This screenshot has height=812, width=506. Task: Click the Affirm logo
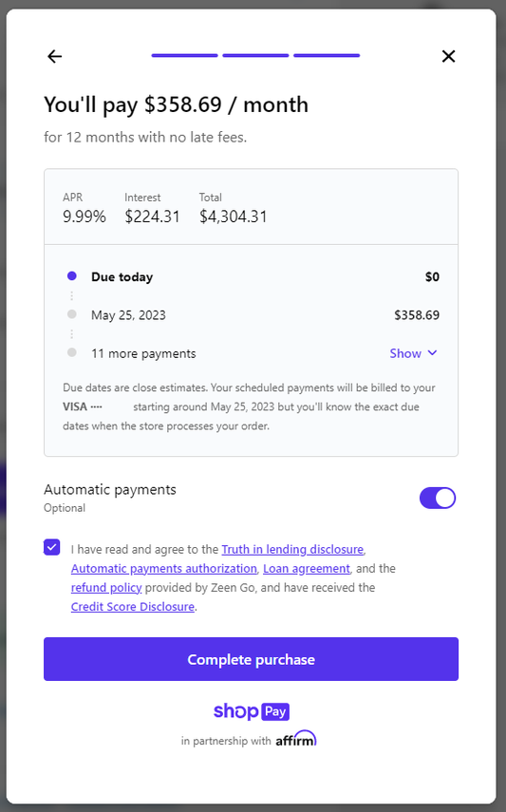(296, 739)
